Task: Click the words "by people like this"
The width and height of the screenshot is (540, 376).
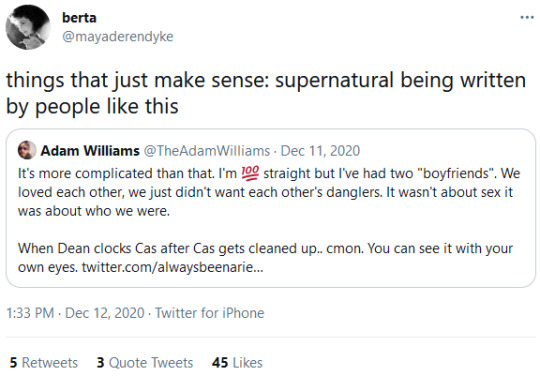Action: (92, 106)
